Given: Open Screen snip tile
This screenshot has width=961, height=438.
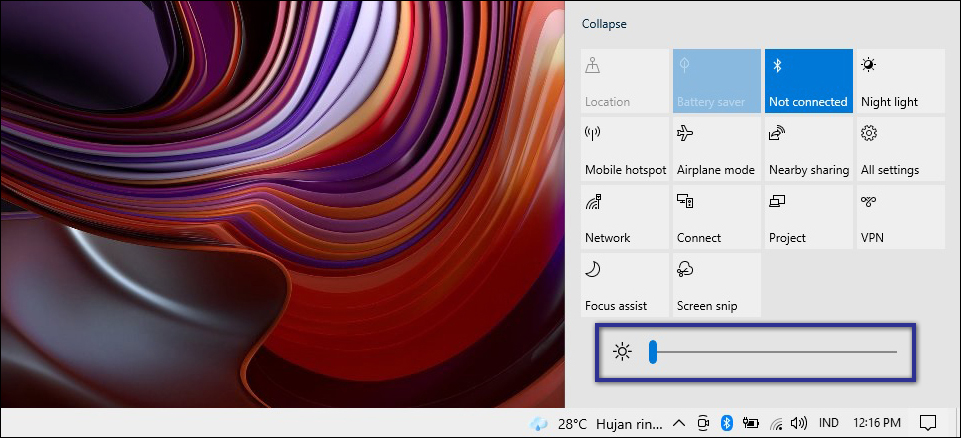Looking at the screenshot, I should [716, 285].
